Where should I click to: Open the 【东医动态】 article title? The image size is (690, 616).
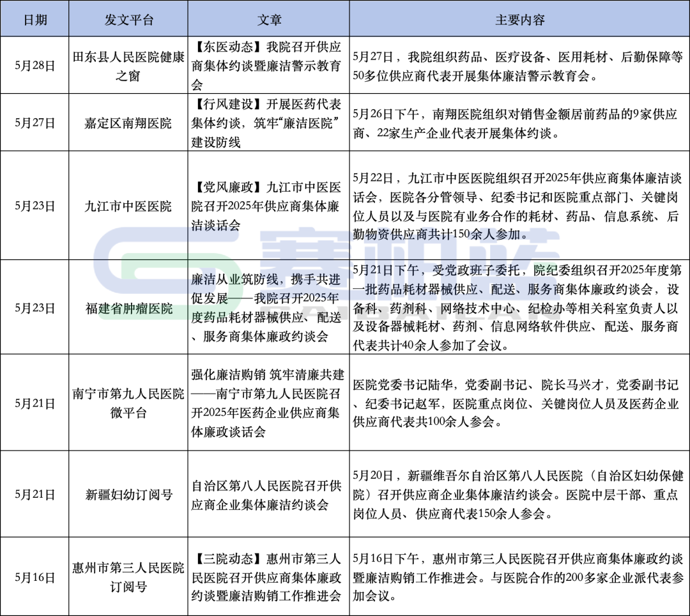(268, 65)
